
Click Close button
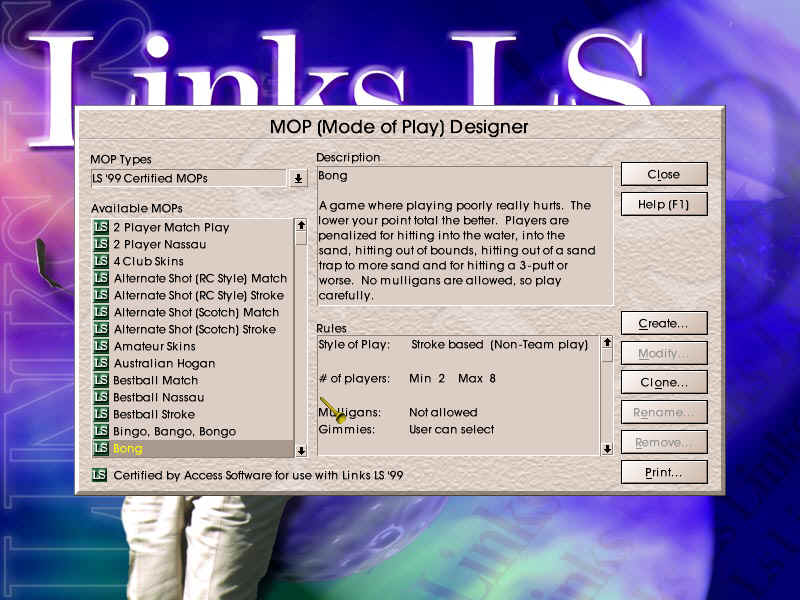point(664,174)
